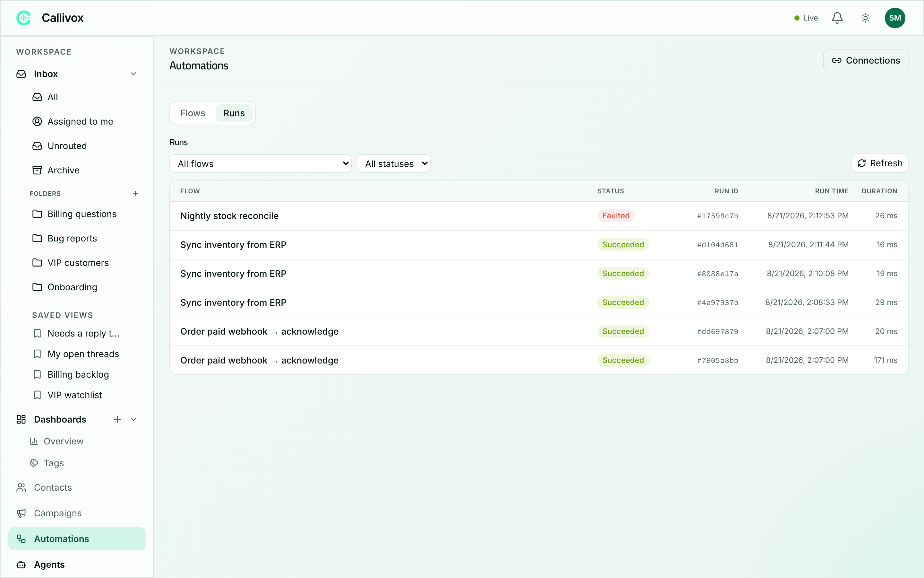
Task: Go to Campaigns
Action: click(x=58, y=513)
